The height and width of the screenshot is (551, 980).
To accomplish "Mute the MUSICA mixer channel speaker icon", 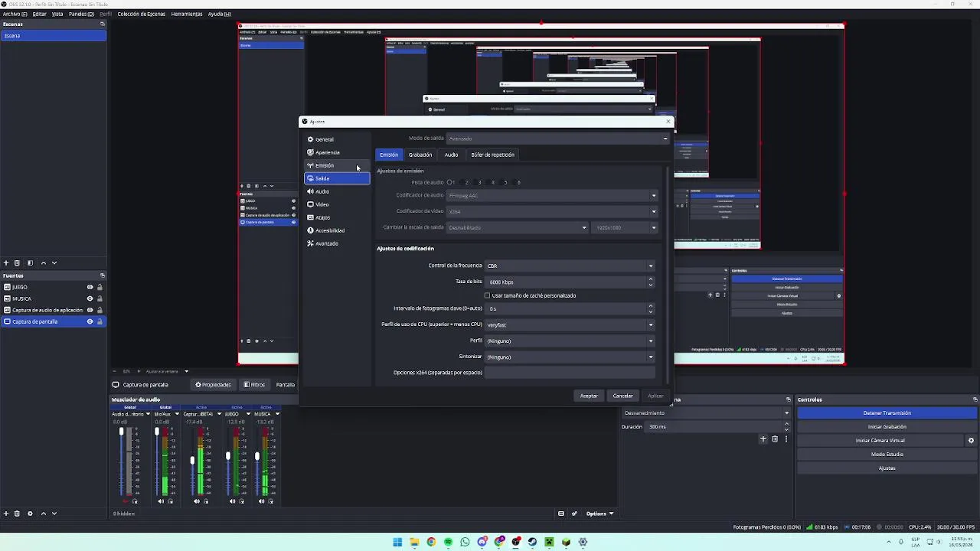I will (261, 501).
